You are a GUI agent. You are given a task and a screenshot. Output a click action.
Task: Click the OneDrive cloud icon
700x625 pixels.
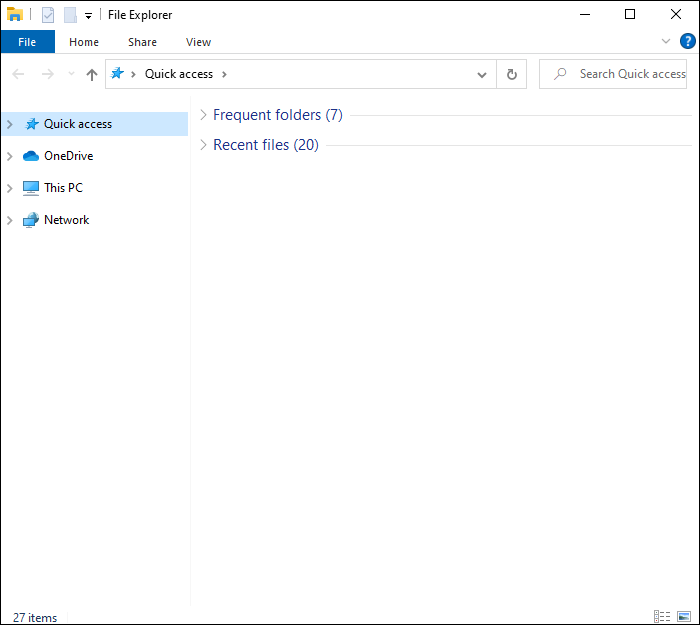[x=30, y=156]
